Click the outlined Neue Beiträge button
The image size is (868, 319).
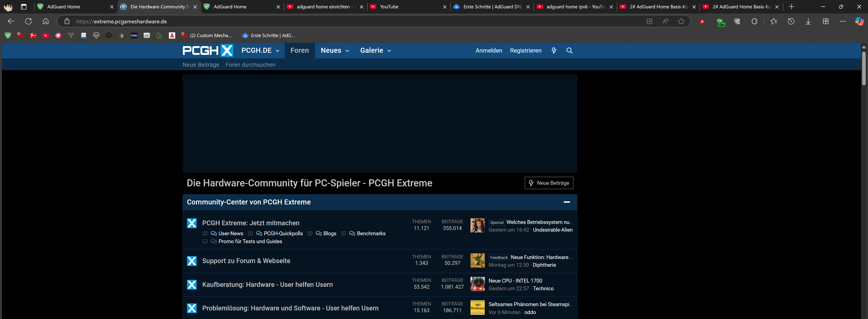549,183
